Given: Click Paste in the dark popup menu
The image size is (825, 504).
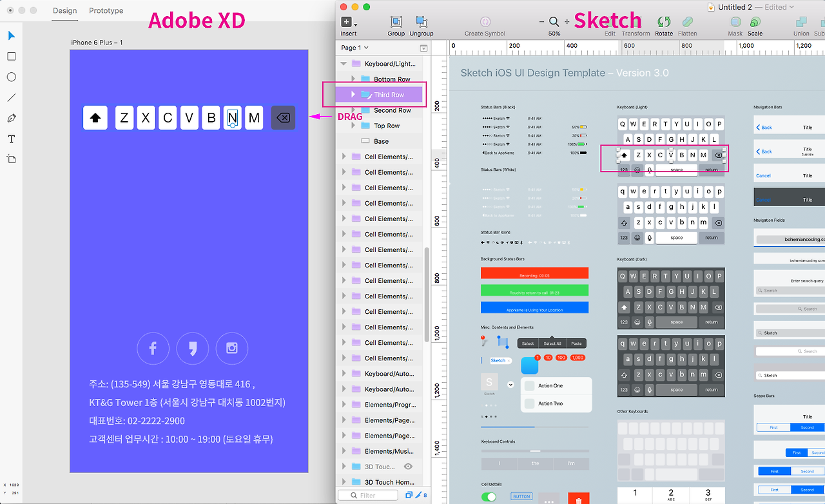Looking at the screenshot, I should (x=576, y=344).
